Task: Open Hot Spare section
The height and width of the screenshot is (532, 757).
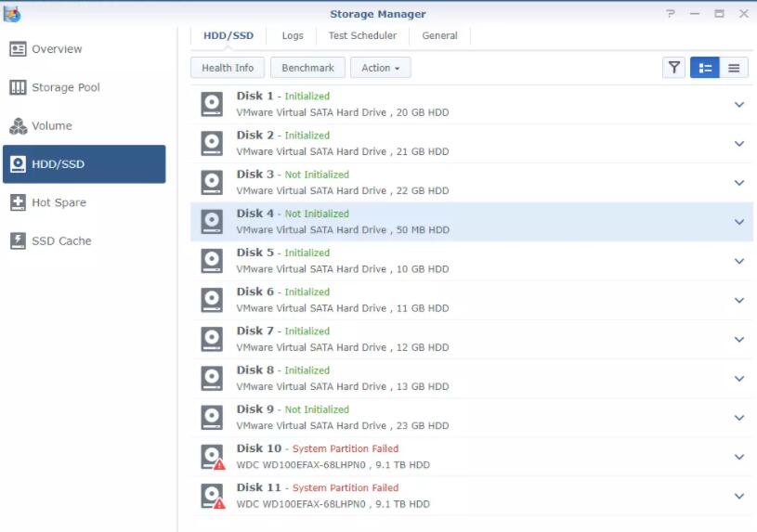Action: tap(59, 202)
